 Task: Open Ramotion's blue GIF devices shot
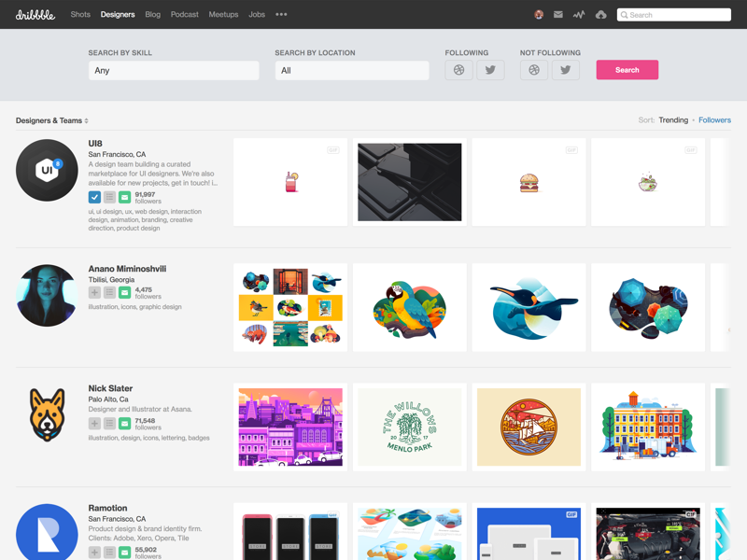[529, 531]
